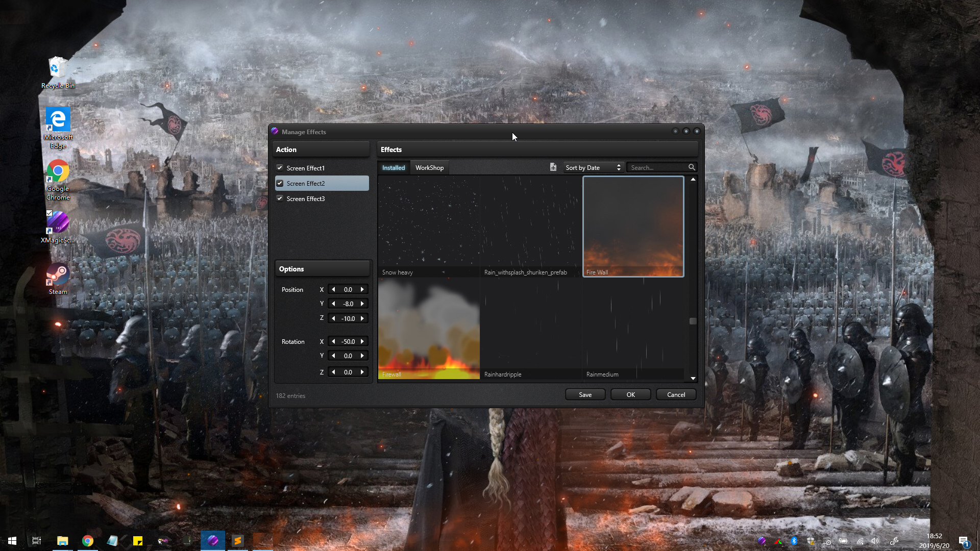Open Google Chrome desktop shortcut

tap(58, 180)
